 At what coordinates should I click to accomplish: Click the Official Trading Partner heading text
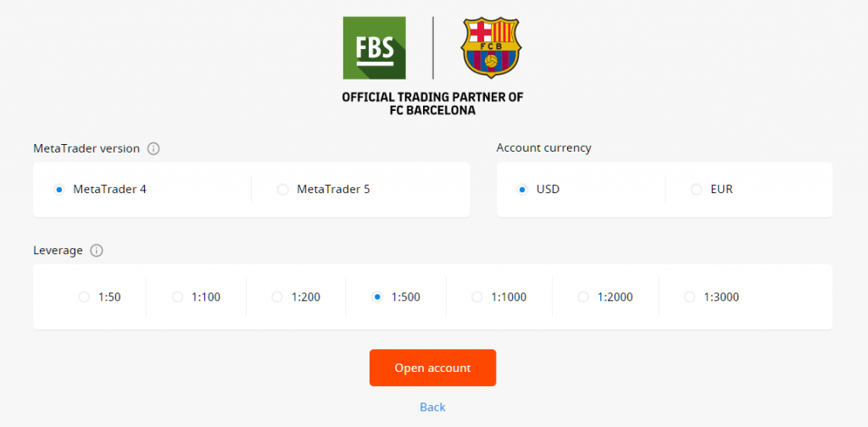point(433,103)
